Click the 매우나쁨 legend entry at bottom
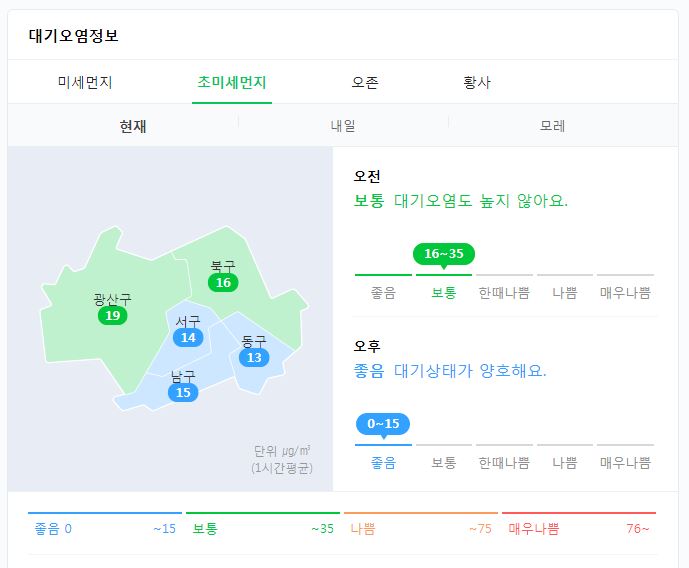Viewport: 689px width, 568px height. 579,528
